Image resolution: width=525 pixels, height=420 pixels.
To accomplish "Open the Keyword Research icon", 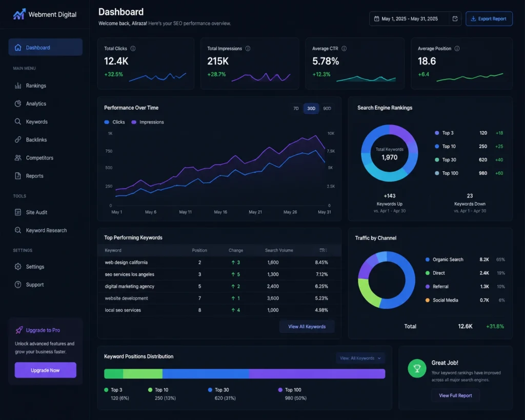I will coord(18,230).
